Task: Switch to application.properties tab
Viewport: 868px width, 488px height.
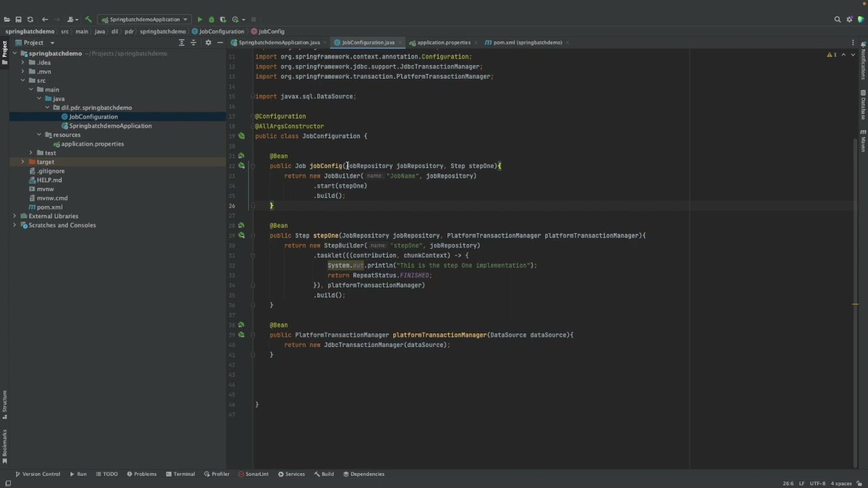Action: [x=443, y=43]
